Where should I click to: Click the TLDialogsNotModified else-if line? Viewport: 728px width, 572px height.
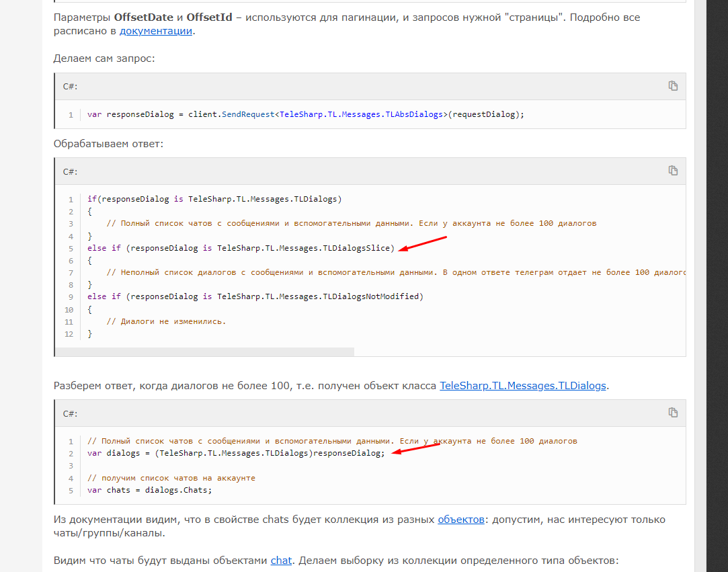coord(255,296)
